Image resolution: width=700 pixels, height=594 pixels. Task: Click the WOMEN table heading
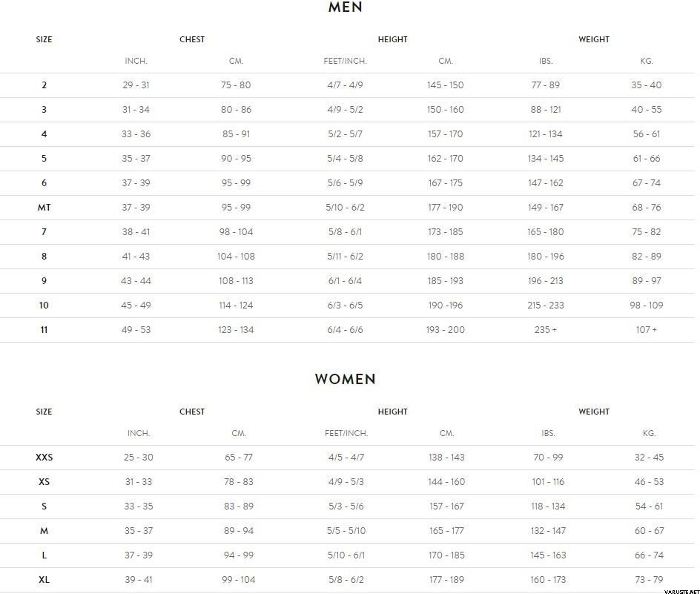tap(345, 379)
